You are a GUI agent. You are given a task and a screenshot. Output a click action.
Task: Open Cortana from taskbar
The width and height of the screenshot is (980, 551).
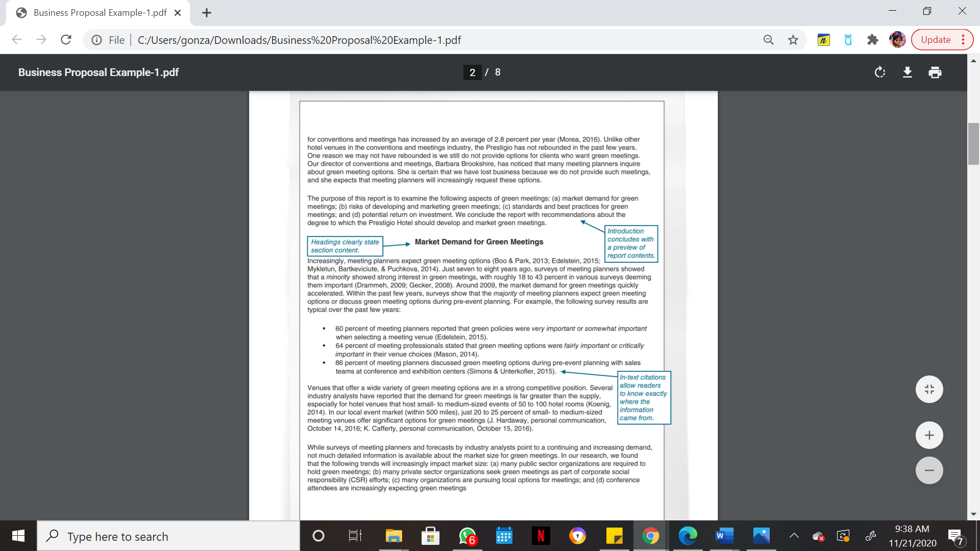(318, 536)
